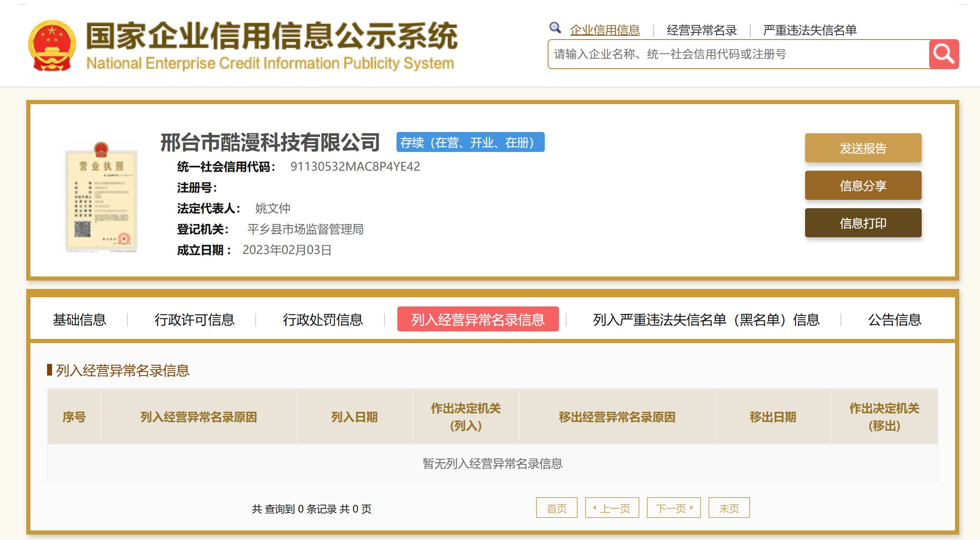Screen dimensions: 980x540
Task: Click the 移出日期 column header
Action: pyautogui.click(x=773, y=417)
